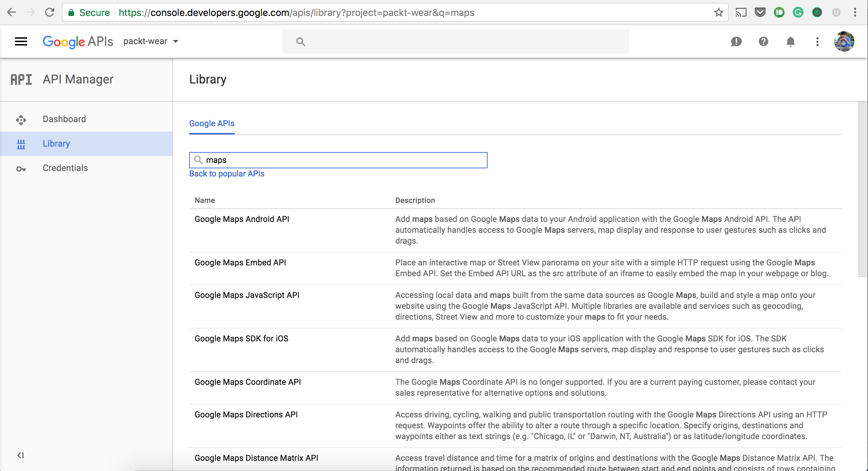Screen dimensions: 868x471
Task: Click the Google APIs logo
Action: [78, 41]
